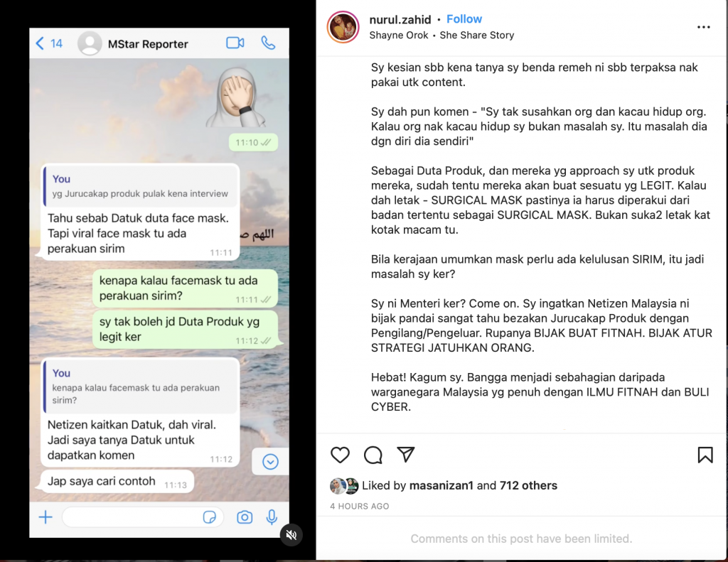Viewport: 728px width, 562px height.
Task: View the 712 others who liked
Action: 528,485
